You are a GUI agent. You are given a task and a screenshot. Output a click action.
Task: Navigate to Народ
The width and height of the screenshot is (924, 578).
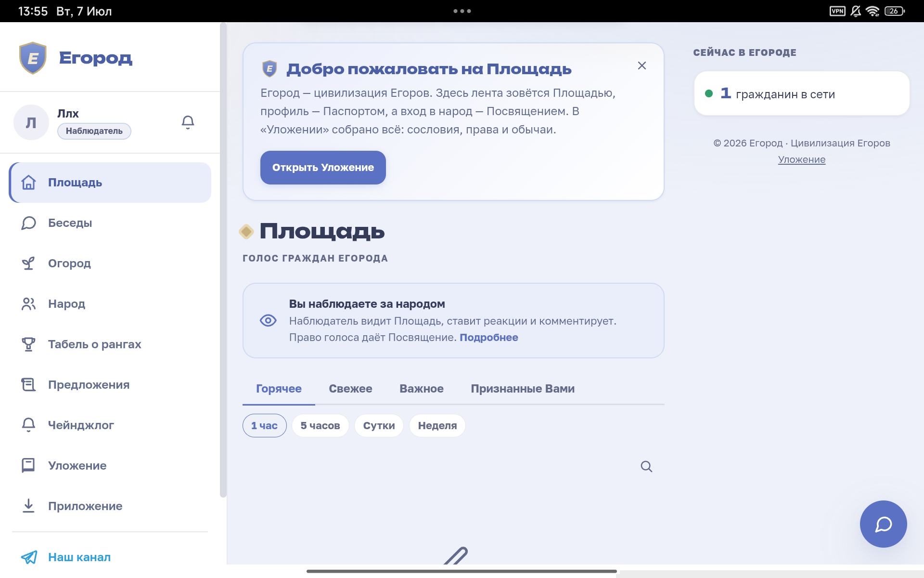(x=110, y=304)
